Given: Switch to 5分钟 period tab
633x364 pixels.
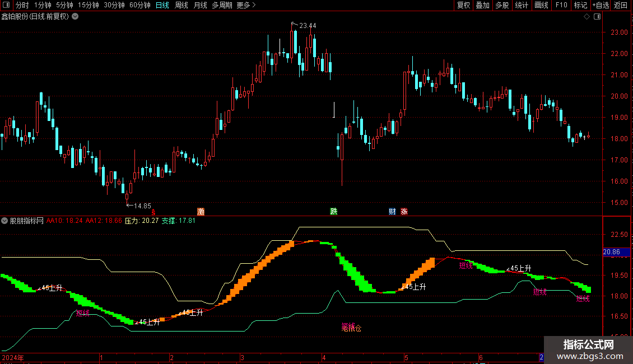Looking at the screenshot, I should click(64, 5).
